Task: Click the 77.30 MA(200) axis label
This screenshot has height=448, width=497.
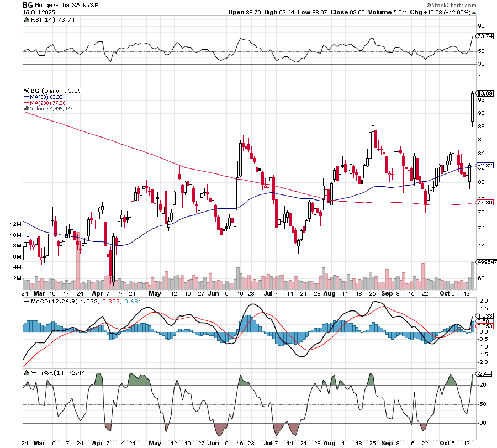Action: tap(484, 203)
